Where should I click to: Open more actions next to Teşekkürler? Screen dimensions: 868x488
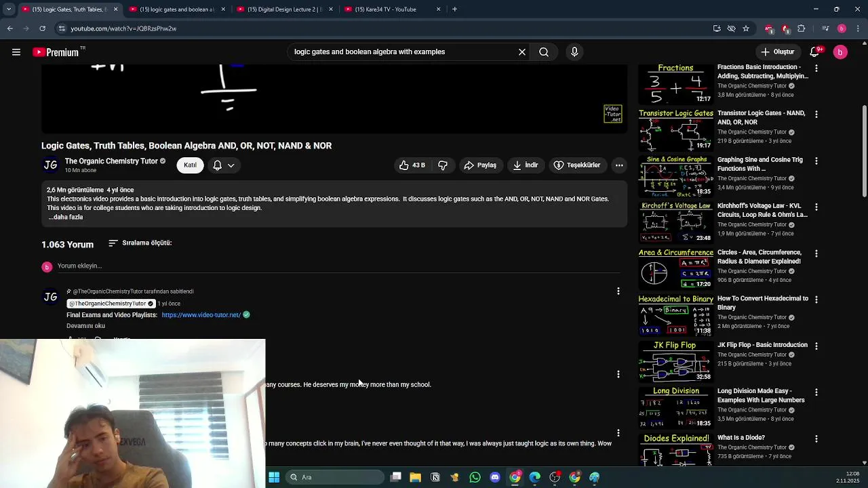point(619,165)
